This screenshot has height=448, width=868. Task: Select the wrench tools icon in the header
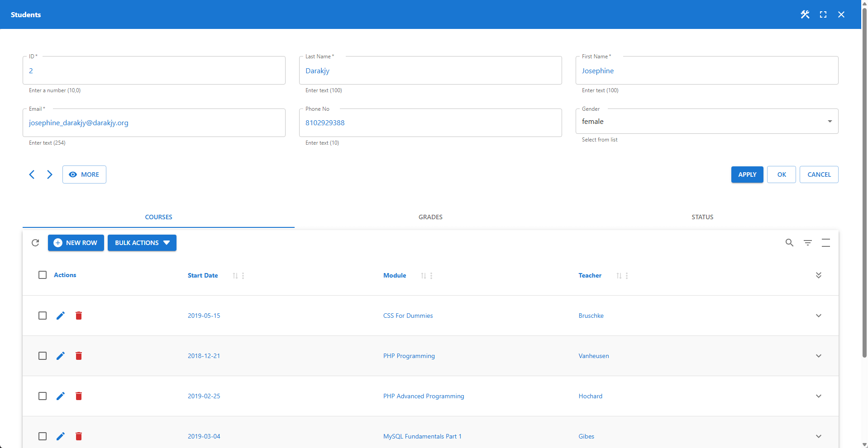coord(805,14)
